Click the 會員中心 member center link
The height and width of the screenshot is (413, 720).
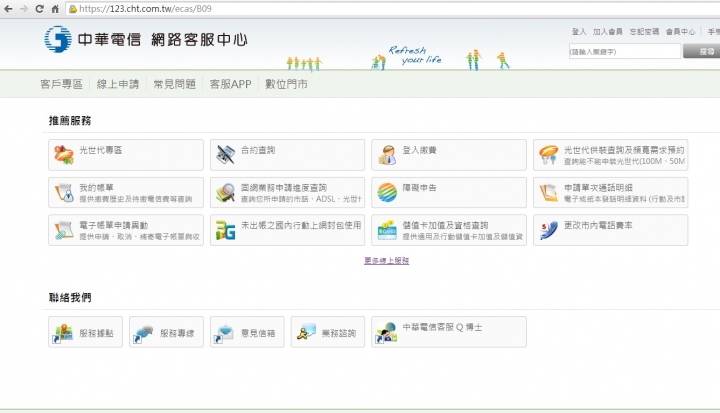pos(681,32)
